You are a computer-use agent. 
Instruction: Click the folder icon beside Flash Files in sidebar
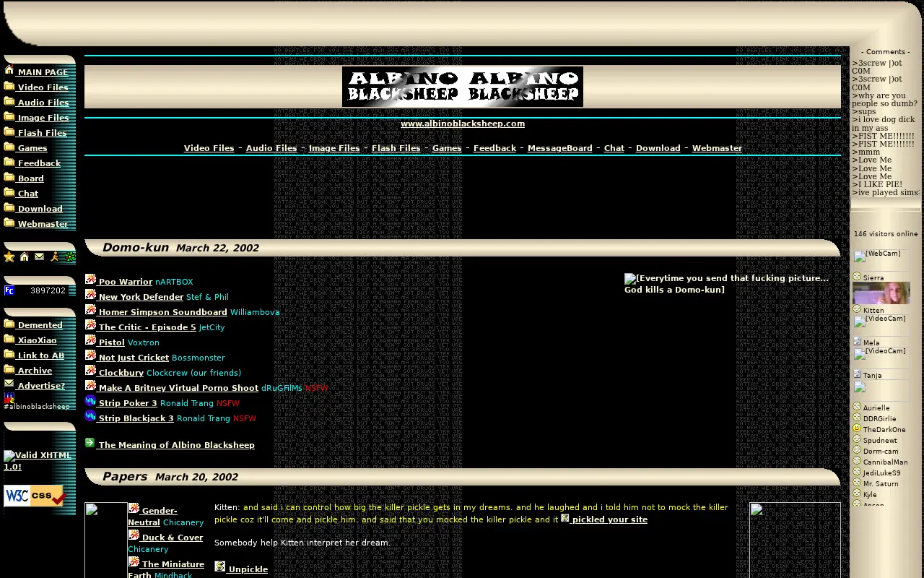9,131
